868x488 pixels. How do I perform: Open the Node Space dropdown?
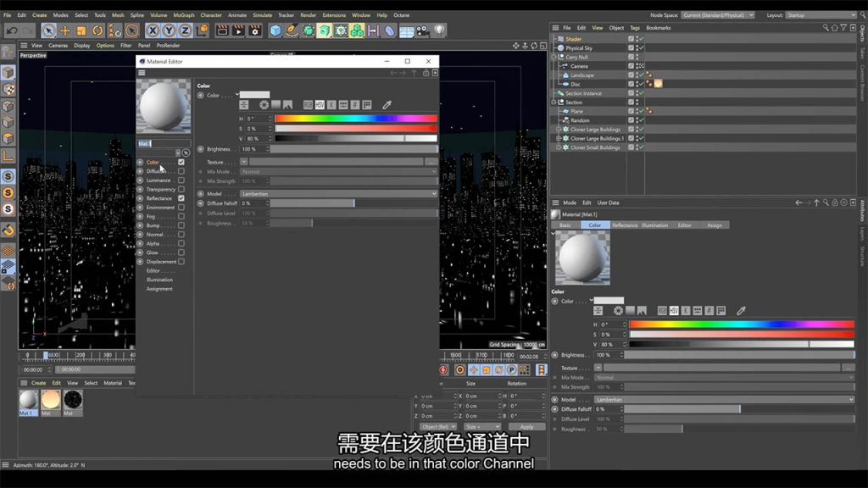718,15
